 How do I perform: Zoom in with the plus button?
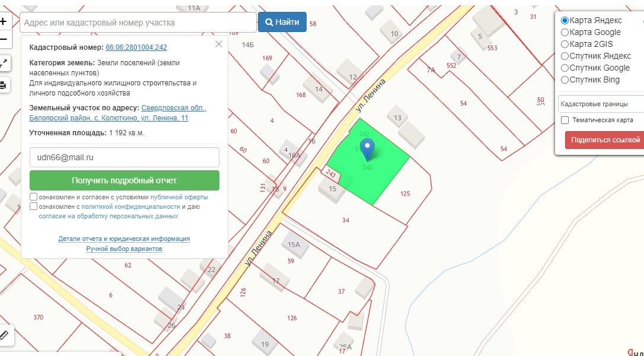pos(4,21)
